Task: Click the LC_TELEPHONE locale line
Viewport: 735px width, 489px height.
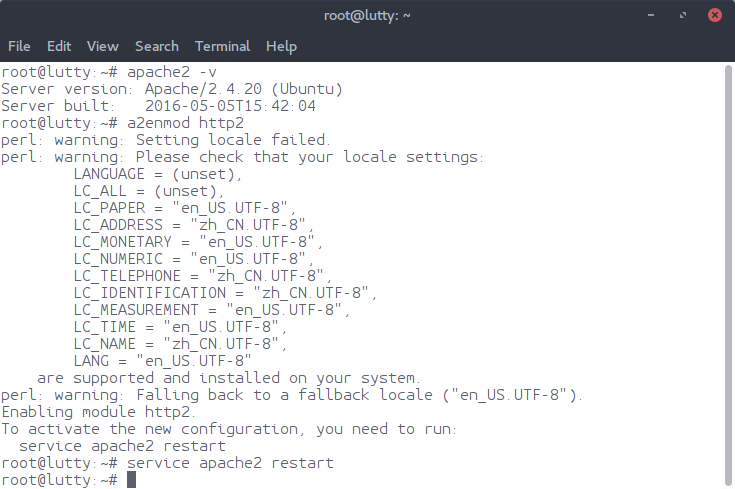Action: [x=202, y=276]
